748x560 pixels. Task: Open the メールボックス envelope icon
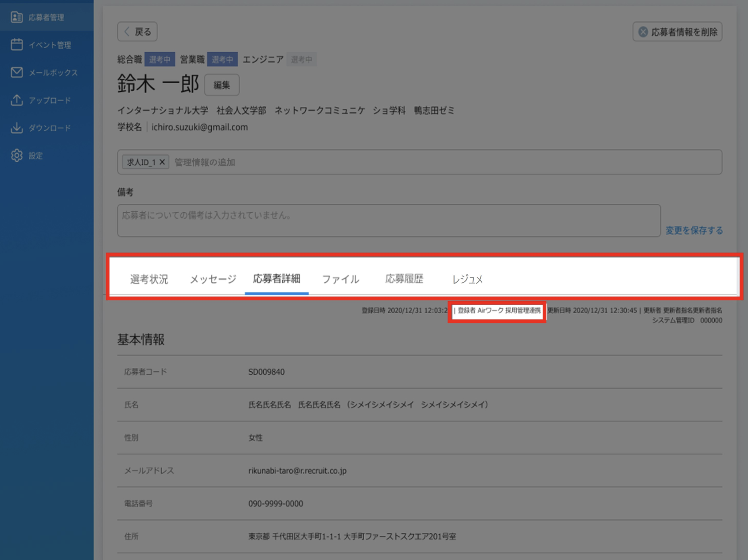click(17, 72)
